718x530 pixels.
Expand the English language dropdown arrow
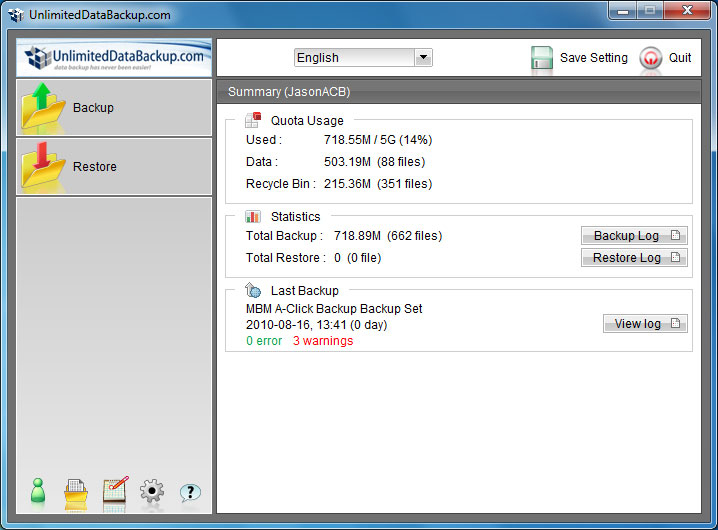pos(424,58)
